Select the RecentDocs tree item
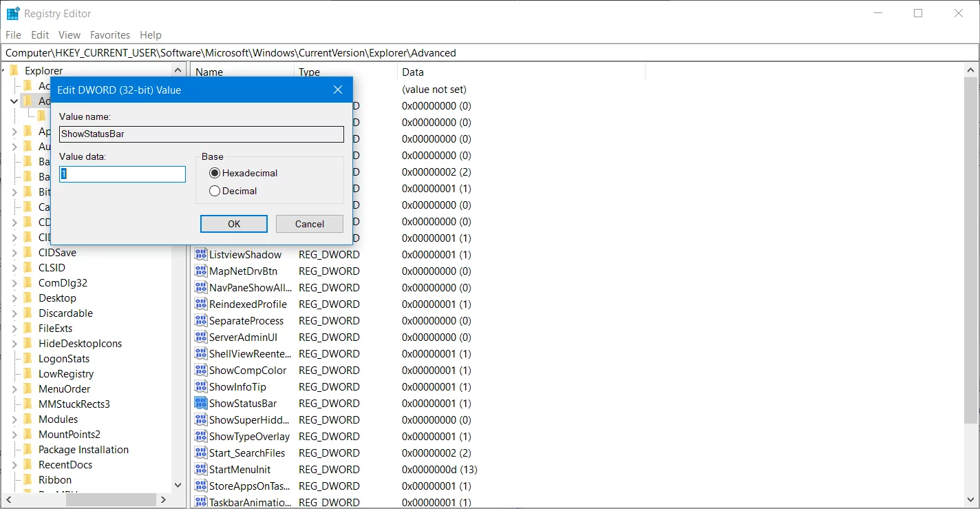Screen dimensions: 980x509 (x=65, y=464)
